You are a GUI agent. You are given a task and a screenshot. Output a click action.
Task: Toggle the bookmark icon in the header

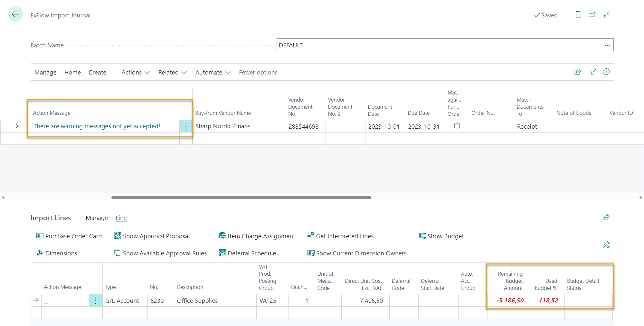578,15
